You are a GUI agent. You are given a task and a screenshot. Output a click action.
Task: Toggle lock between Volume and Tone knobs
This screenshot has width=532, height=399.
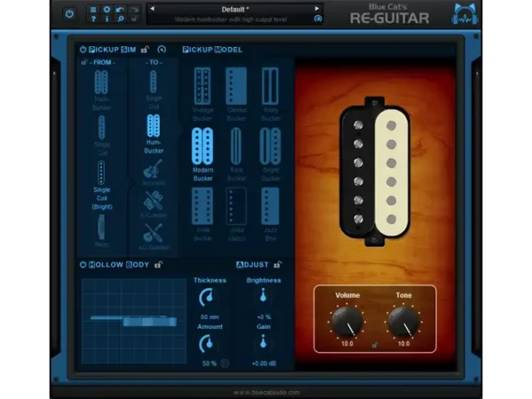pos(374,345)
